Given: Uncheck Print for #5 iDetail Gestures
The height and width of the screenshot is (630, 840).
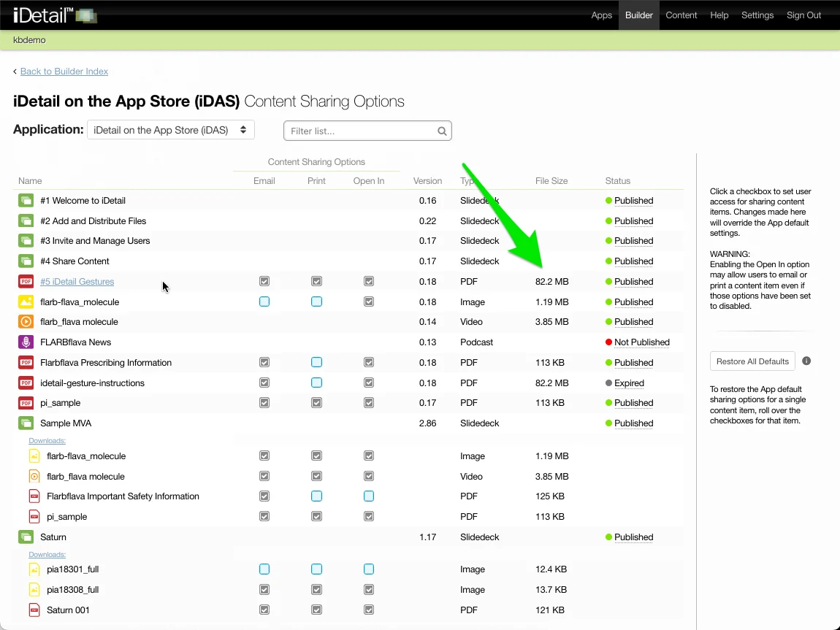Looking at the screenshot, I should pyautogui.click(x=316, y=282).
